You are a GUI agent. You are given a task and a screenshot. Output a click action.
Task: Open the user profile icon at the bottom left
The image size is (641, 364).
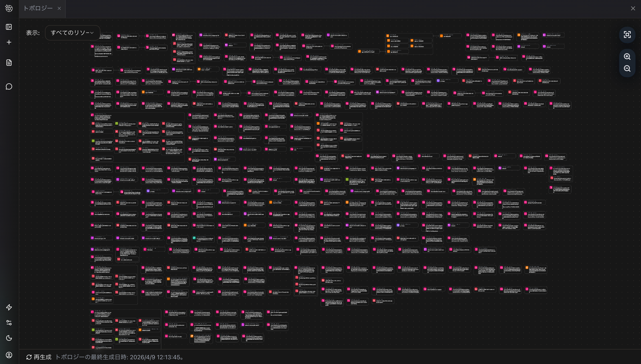(x=9, y=355)
